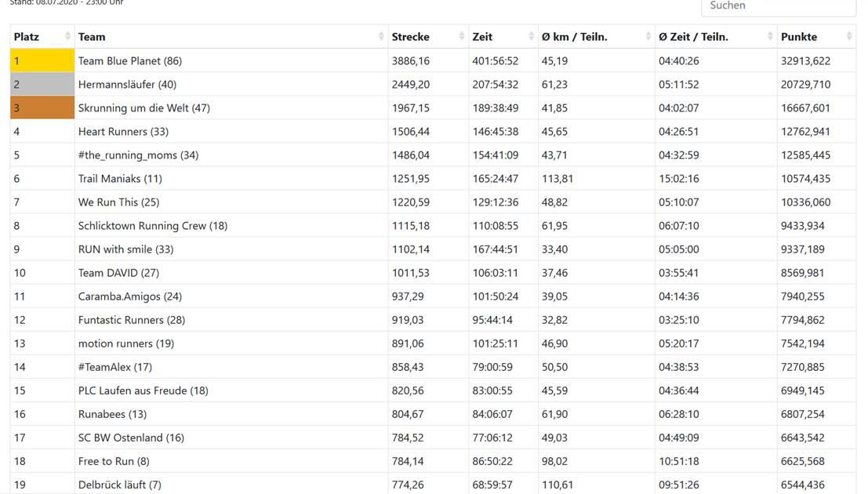Viewport: 868px width, 494px height.
Task: Select Team Blue Planet (86) row
Action: pyautogui.click(x=433, y=60)
